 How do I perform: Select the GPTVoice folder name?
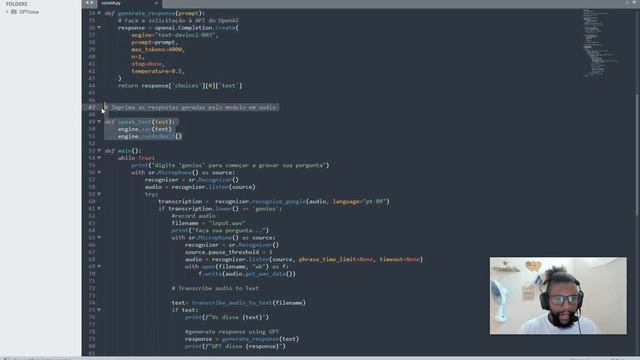tap(29, 12)
